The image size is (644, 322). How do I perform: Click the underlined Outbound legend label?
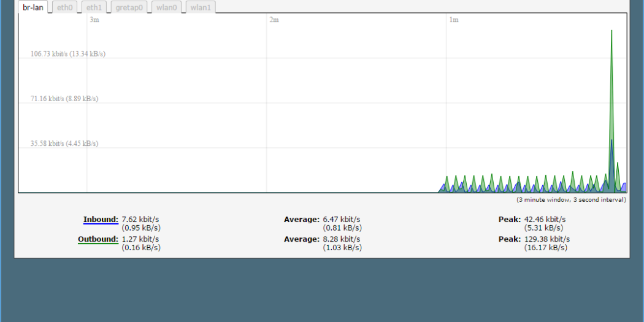pos(98,239)
